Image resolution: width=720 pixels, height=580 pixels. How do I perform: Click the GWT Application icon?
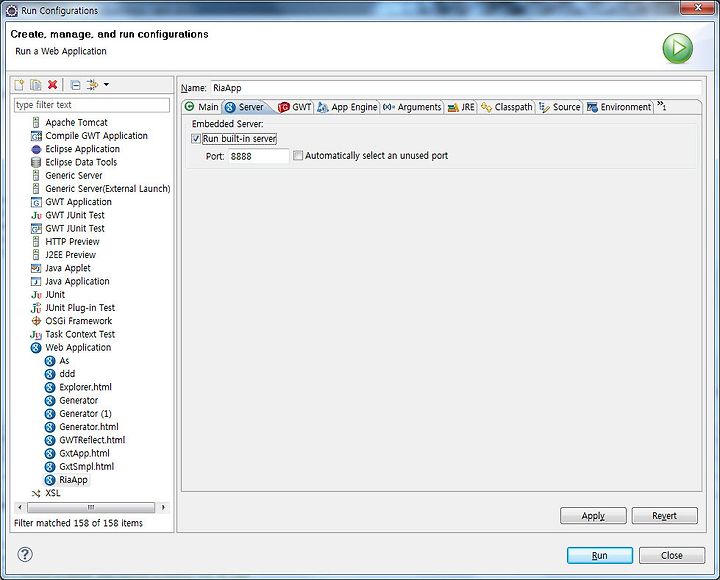(x=36, y=202)
